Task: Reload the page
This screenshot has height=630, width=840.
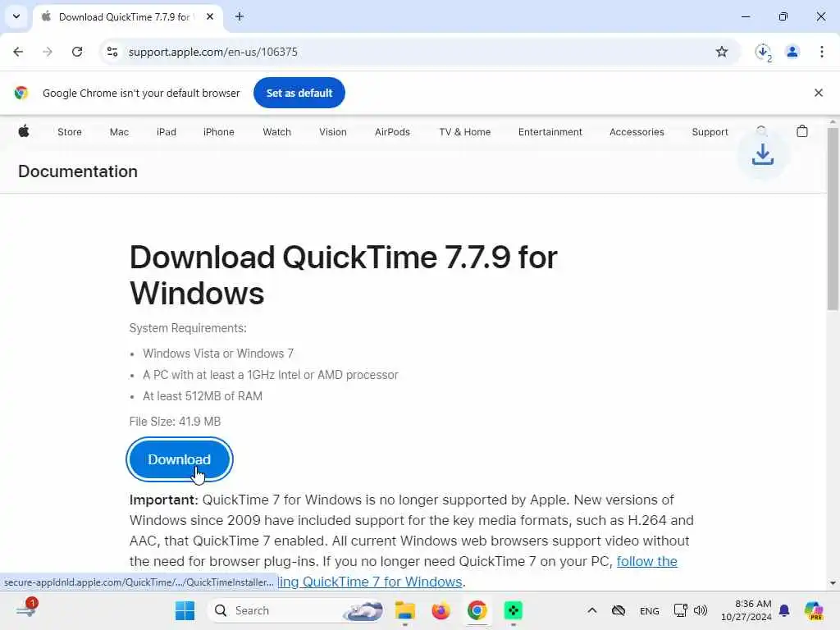Action: (x=77, y=52)
